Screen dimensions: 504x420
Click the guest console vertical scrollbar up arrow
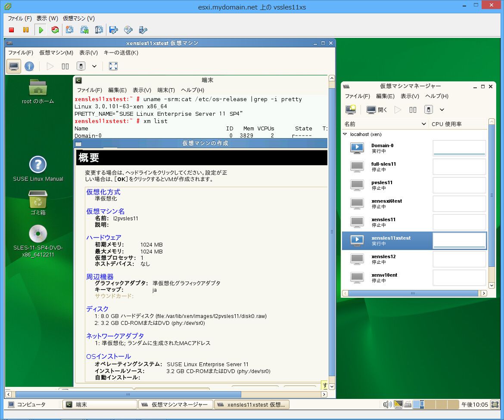click(x=332, y=78)
